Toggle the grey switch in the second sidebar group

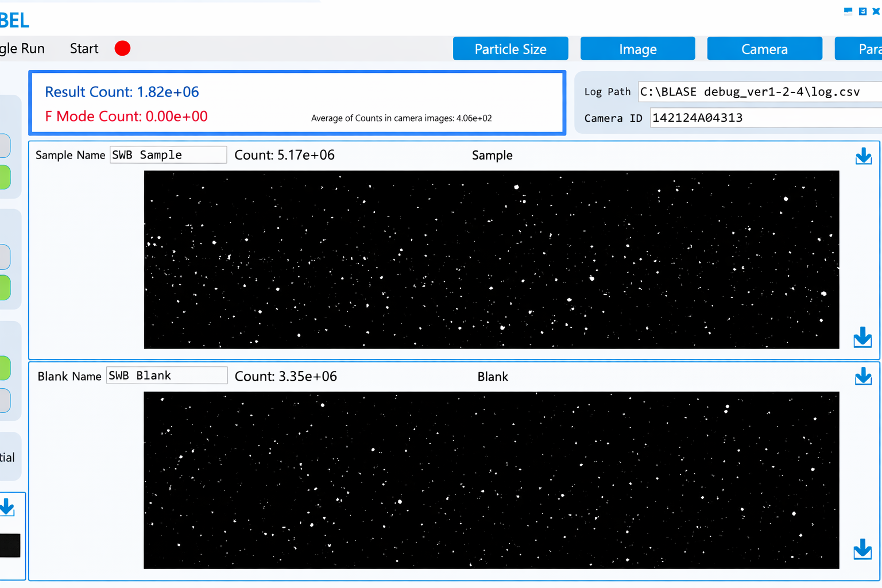coord(5,257)
